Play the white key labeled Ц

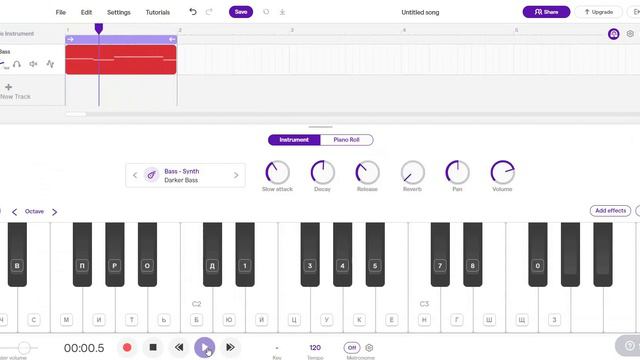tap(294, 310)
